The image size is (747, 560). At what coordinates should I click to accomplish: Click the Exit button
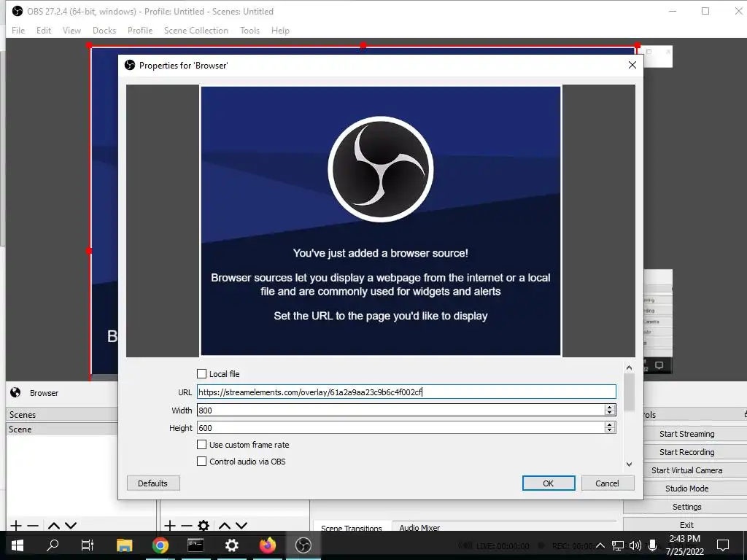pos(686,525)
